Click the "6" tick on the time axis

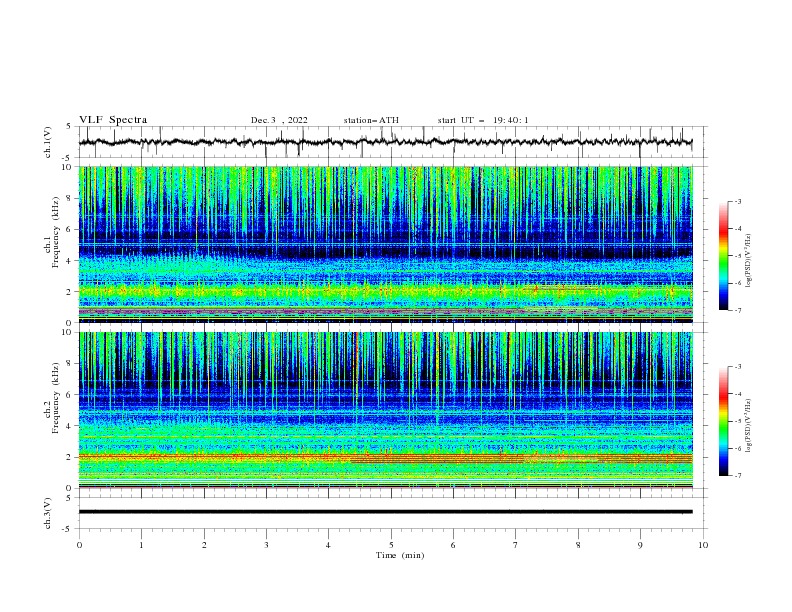(x=453, y=545)
